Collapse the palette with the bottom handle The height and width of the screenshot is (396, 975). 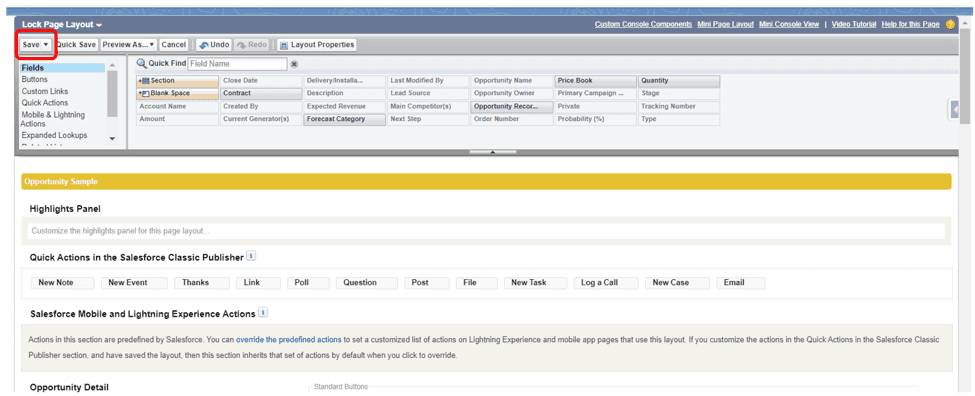click(x=492, y=152)
